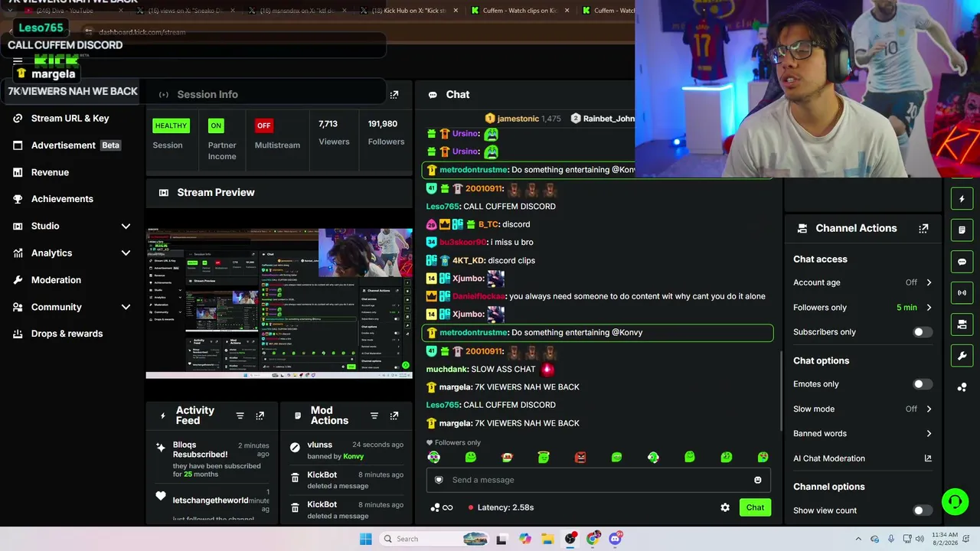Click username 4KT_KD in chat
Screen dimensions: 980x551
469,260
